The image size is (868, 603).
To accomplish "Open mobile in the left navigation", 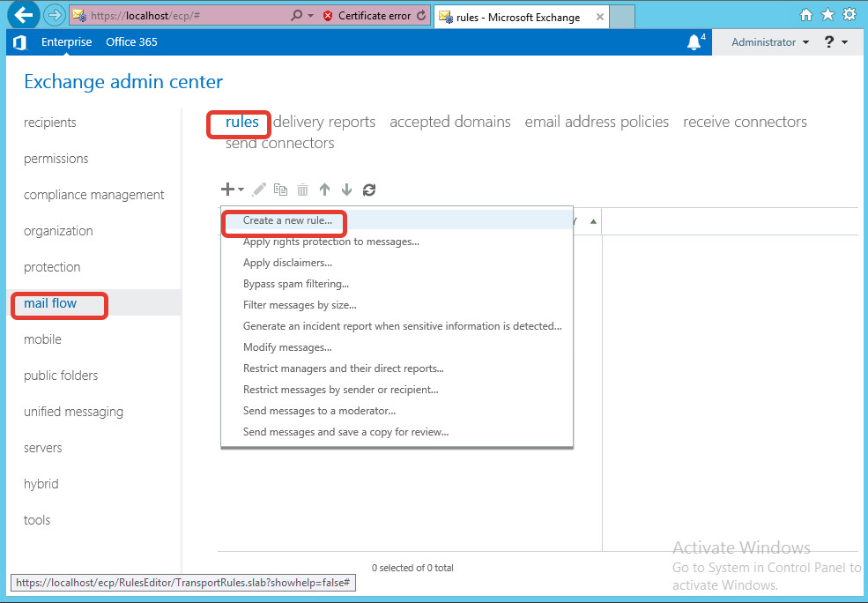I will tap(42, 339).
